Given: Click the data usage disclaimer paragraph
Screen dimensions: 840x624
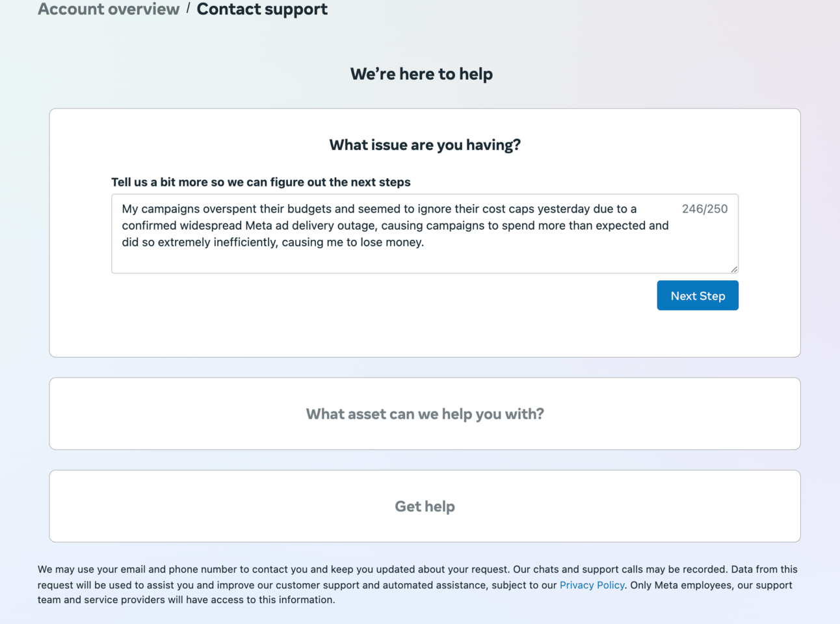Looking at the screenshot, I should [x=417, y=584].
